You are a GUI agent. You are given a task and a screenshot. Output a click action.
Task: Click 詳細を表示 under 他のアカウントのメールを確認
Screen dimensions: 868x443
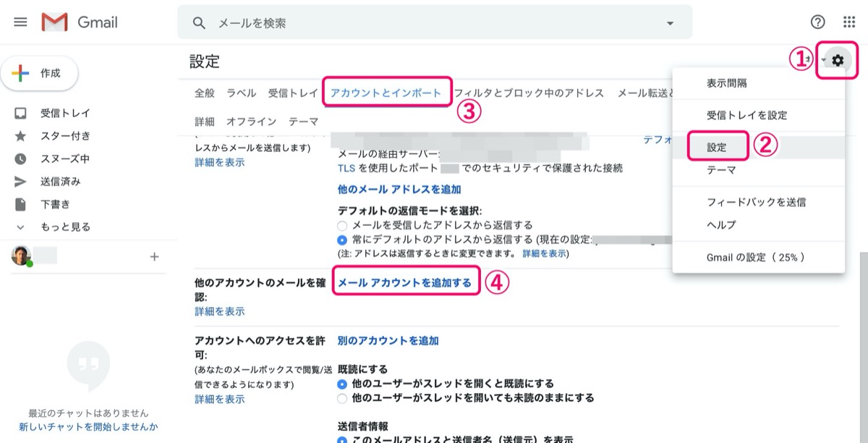pyautogui.click(x=220, y=311)
